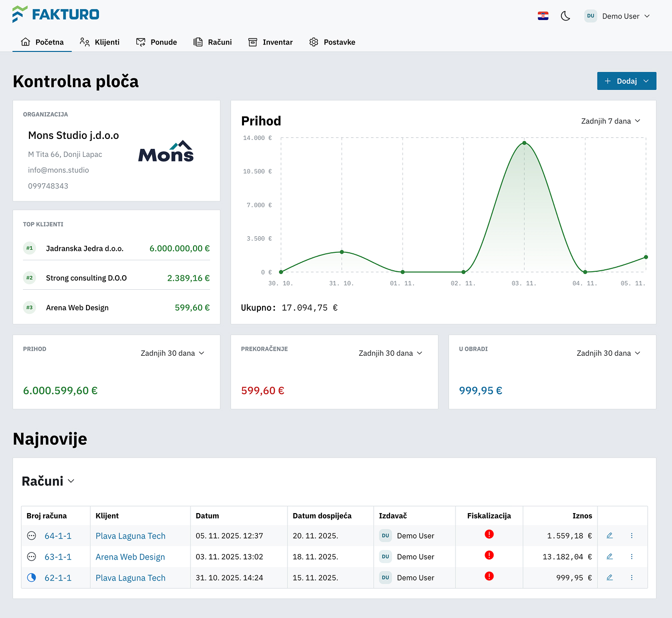Open the Klijenti section icon in navigation
Screen dimensions: 672x618
(84, 42)
